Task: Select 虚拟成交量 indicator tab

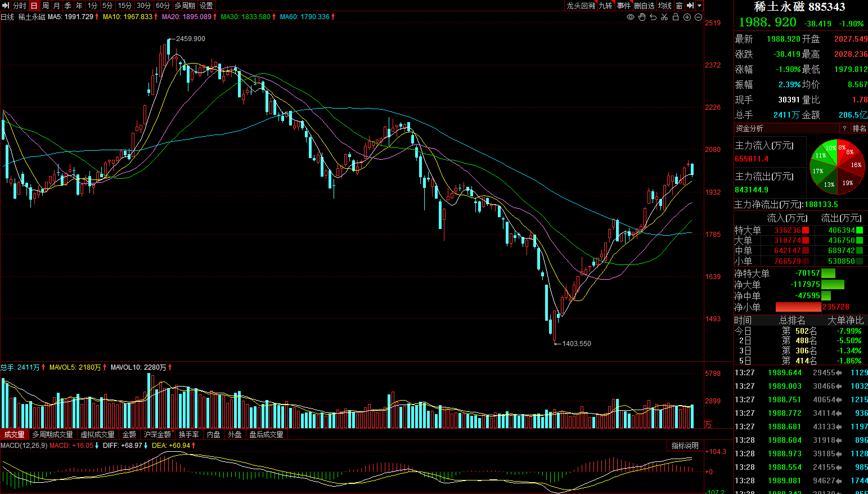Action: (x=98, y=434)
